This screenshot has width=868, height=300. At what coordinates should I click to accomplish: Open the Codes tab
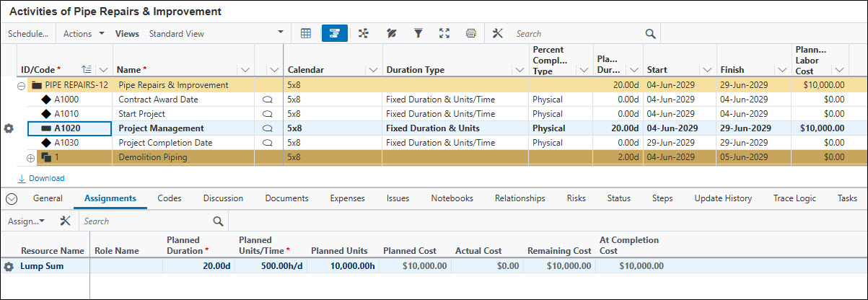[x=170, y=198]
